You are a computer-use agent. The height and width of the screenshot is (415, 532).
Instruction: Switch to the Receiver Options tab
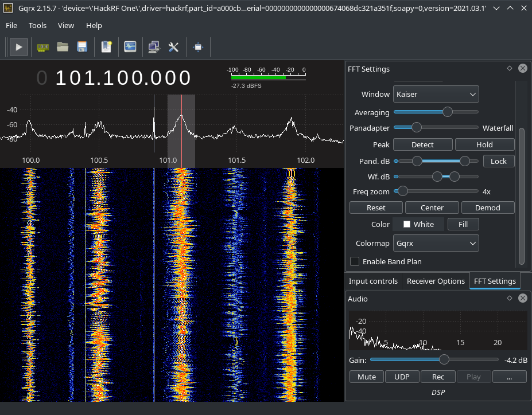click(x=436, y=281)
